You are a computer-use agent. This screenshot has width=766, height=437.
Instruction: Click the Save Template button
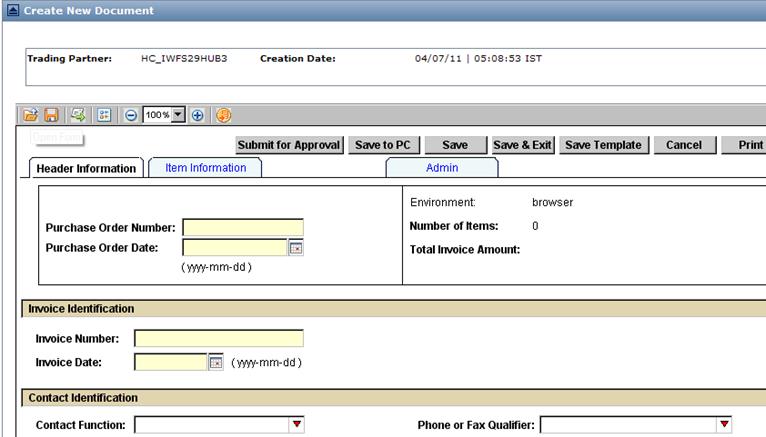point(603,145)
